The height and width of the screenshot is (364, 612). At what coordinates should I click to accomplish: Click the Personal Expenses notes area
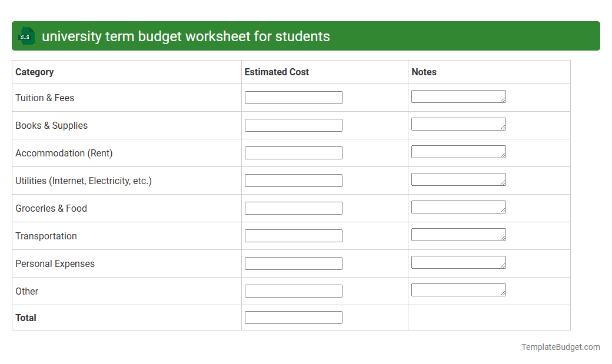(458, 262)
